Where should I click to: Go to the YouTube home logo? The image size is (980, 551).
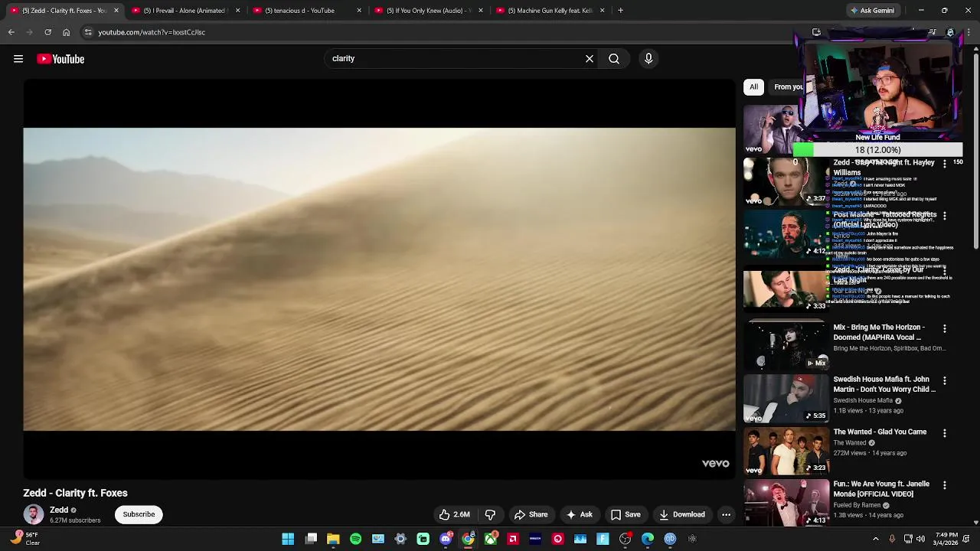(60, 59)
